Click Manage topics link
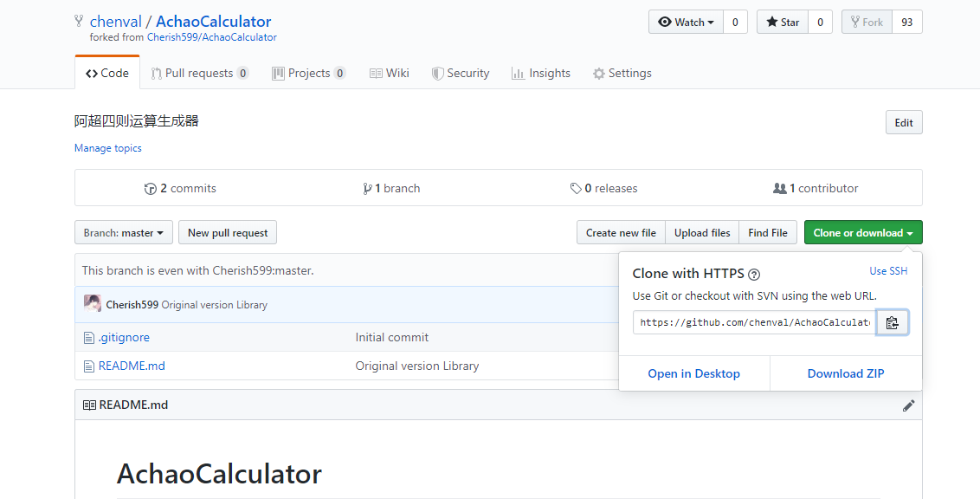This screenshot has height=499, width=980. pos(108,148)
